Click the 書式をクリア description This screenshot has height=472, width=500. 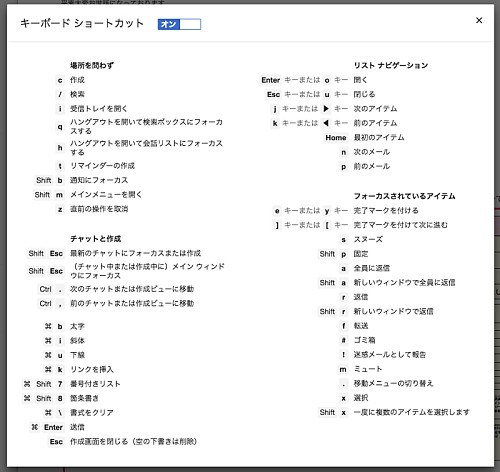[x=92, y=413]
